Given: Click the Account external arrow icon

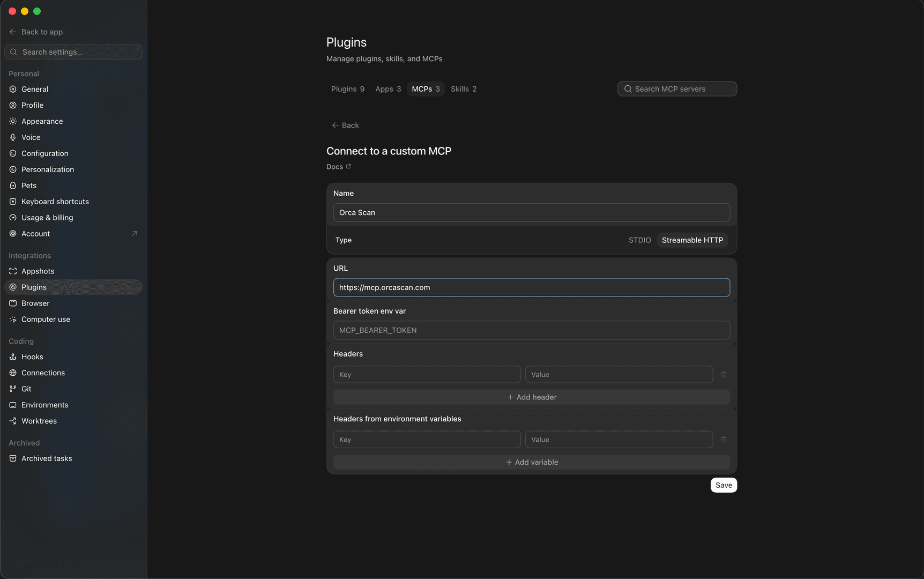Looking at the screenshot, I should [135, 233].
